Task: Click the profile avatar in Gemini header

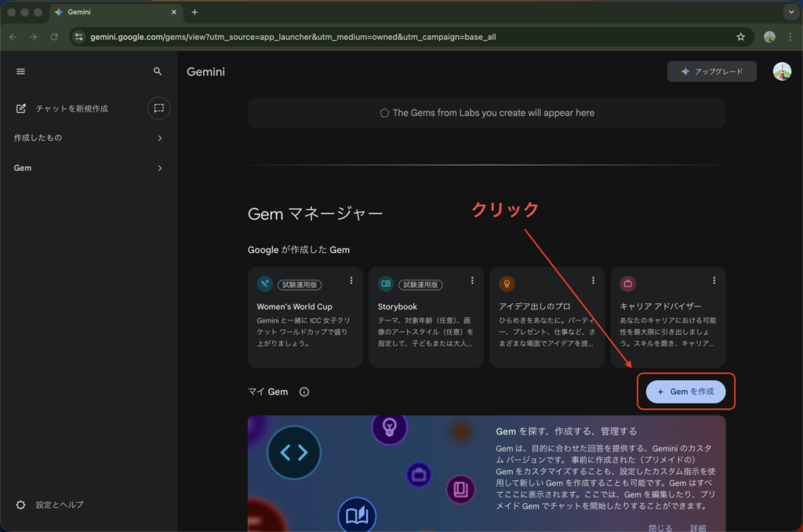Action: tap(782, 71)
